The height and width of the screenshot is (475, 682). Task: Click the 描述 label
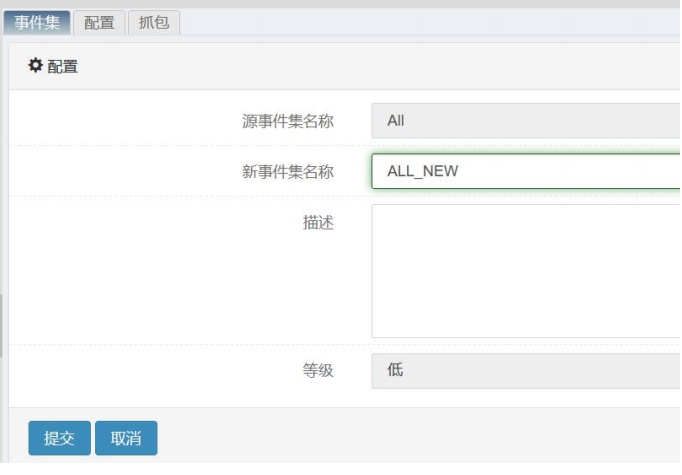click(x=318, y=223)
